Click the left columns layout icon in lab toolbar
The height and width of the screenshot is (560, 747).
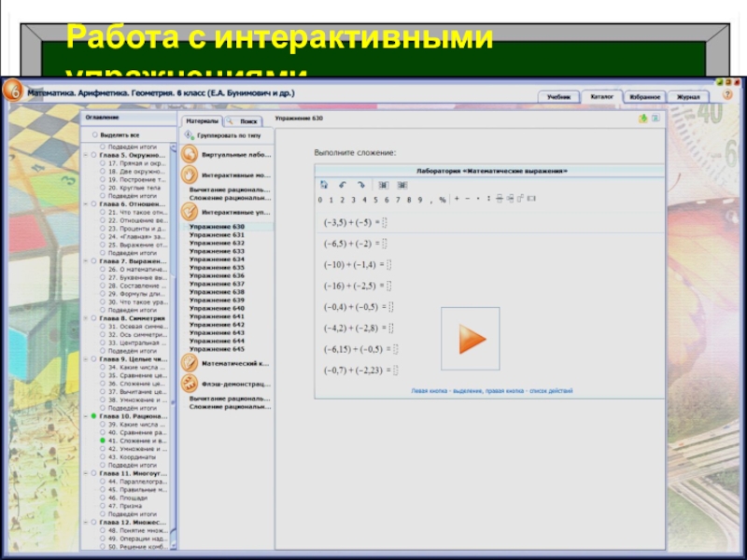point(384,185)
